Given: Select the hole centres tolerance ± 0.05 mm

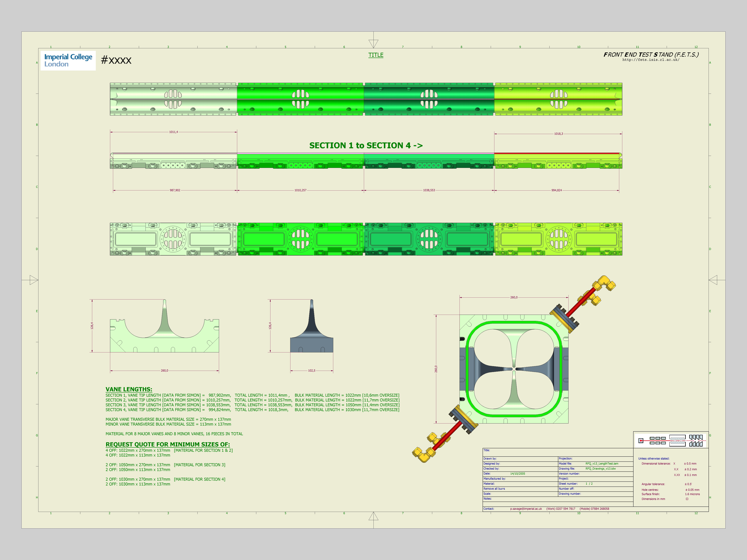Looking at the screenshot, I should [692, 490].
